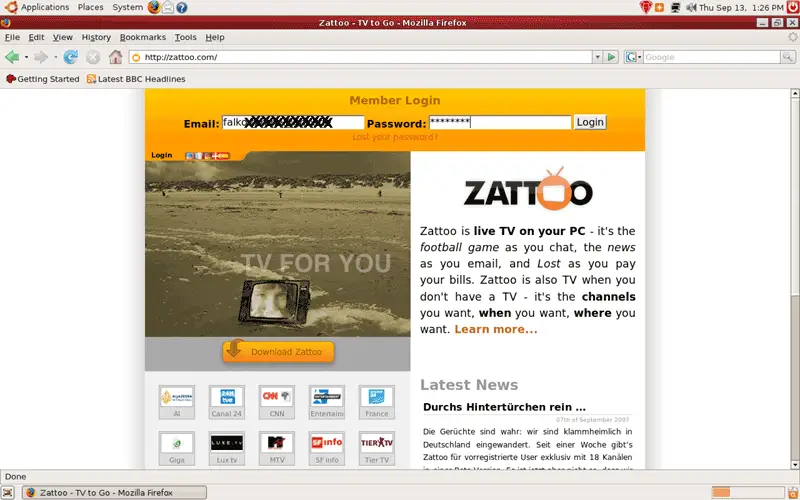The height and width of the screenshot is (500, 800).
Task: Open the System menu in top panel
Action: 128,7
